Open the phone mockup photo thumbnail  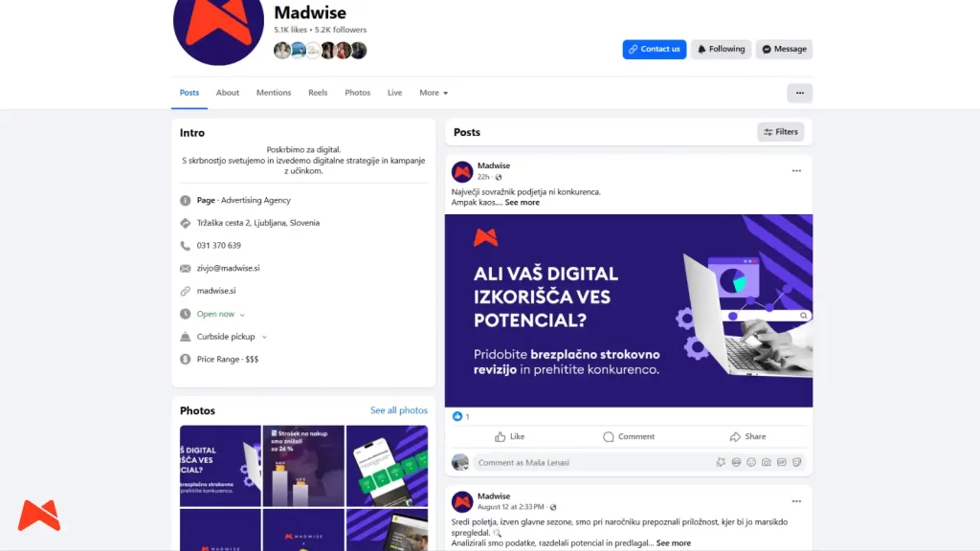tap(387, 466)
